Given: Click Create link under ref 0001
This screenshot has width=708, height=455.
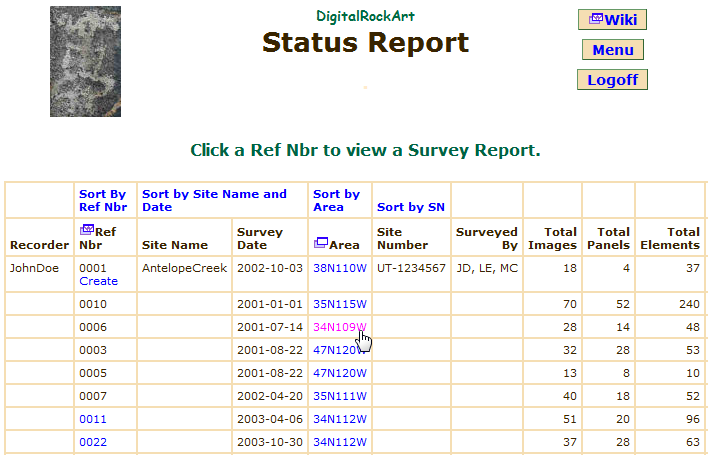Looking at the screenshot, I should pyautogui.click(x=98, y=281).
